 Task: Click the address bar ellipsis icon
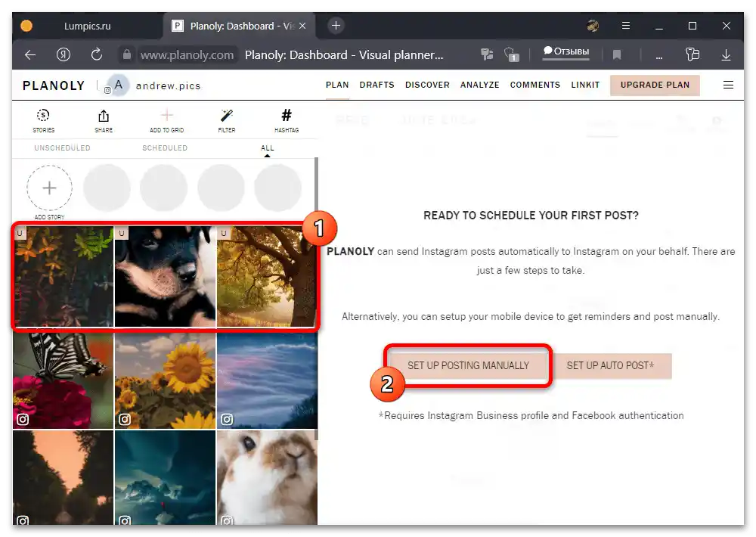(659, 57)
